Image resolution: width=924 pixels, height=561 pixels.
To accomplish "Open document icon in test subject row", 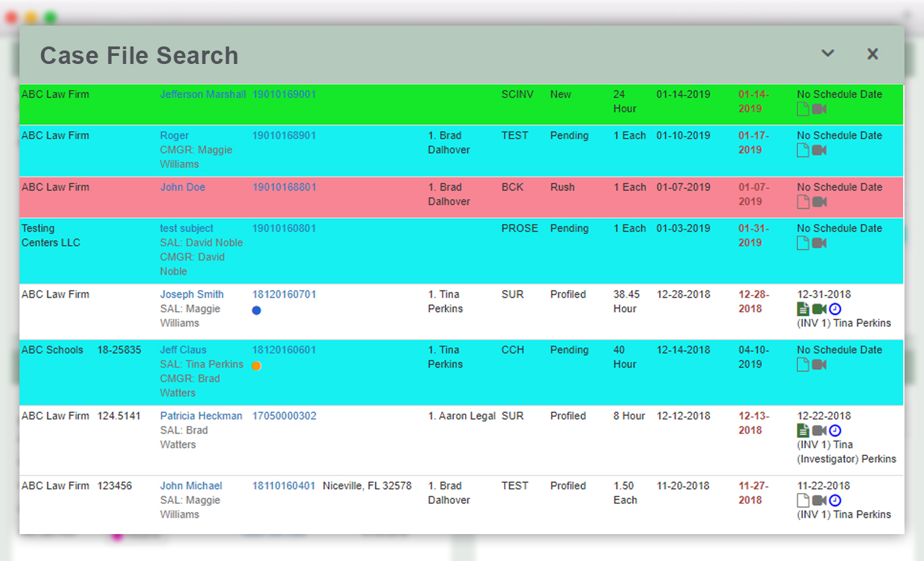I will point(803,243).
